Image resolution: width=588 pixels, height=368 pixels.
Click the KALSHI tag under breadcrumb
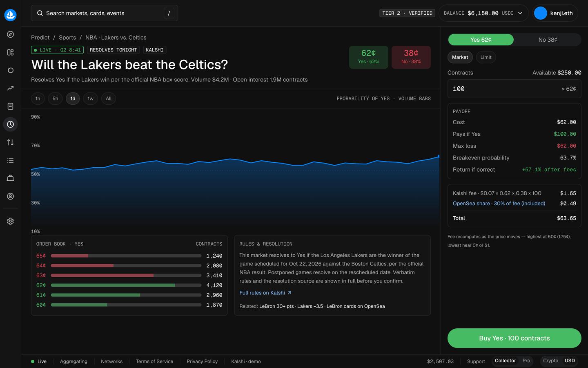point(155,50)
